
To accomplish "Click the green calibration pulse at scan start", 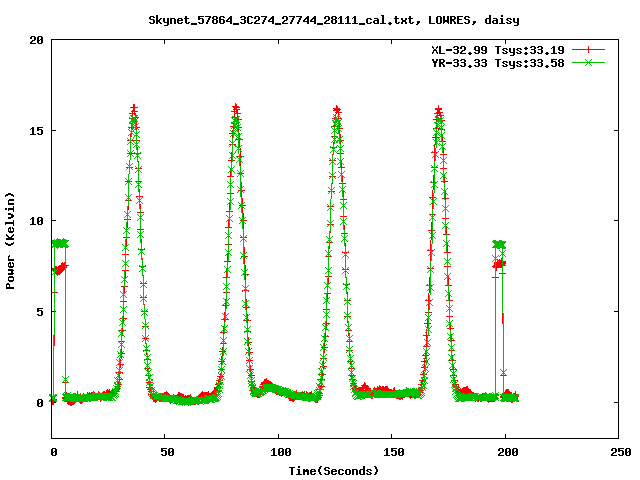I will [60, 243].
